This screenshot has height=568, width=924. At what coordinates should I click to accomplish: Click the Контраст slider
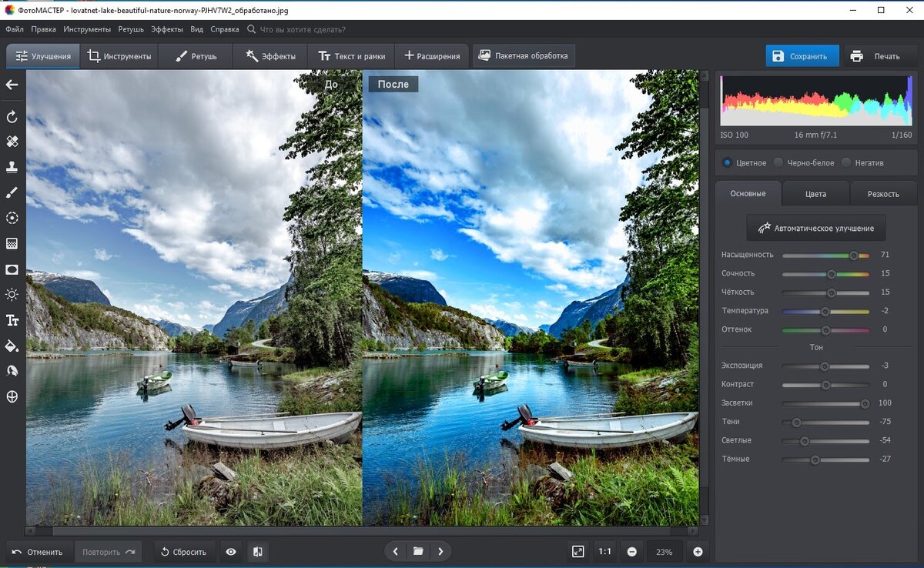tap(825, 384)
